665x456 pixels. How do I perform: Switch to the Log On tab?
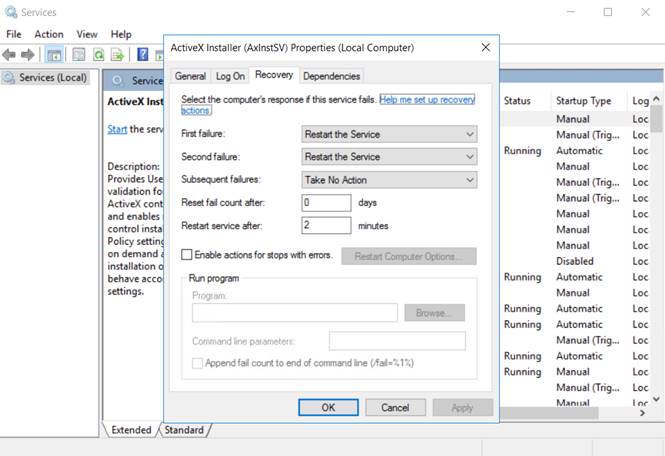click(x=230, y=76)
